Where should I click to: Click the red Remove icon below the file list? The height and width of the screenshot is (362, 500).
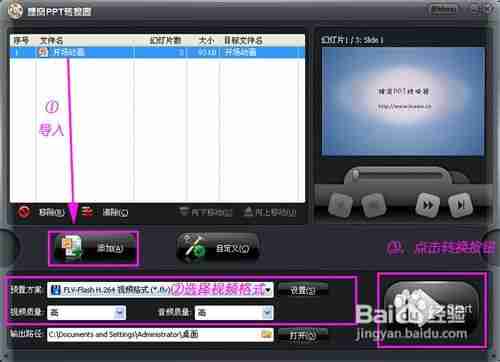coord(24,212)
